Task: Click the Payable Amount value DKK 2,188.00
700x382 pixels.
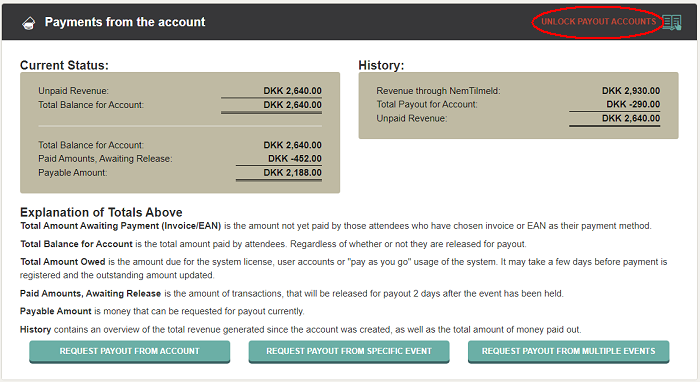Action: (x=292, y=173)
